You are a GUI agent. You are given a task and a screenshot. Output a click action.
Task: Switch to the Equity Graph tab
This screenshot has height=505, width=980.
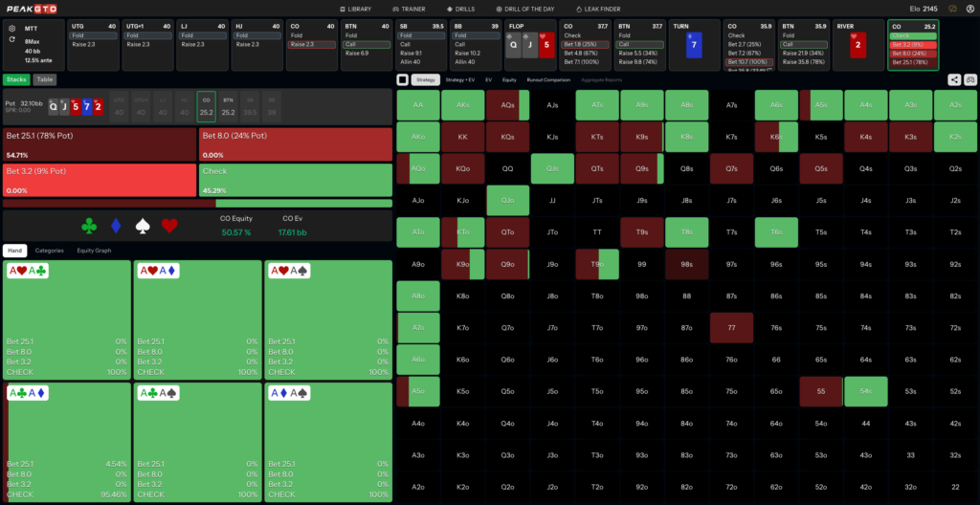pos(94,250)
